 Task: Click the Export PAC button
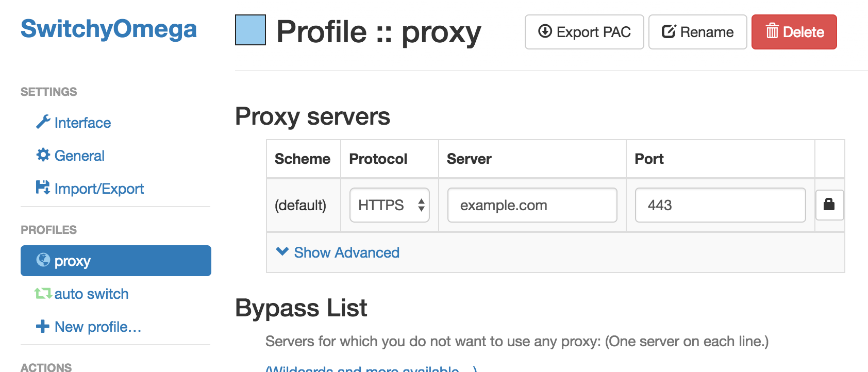[x=585, y=32]
